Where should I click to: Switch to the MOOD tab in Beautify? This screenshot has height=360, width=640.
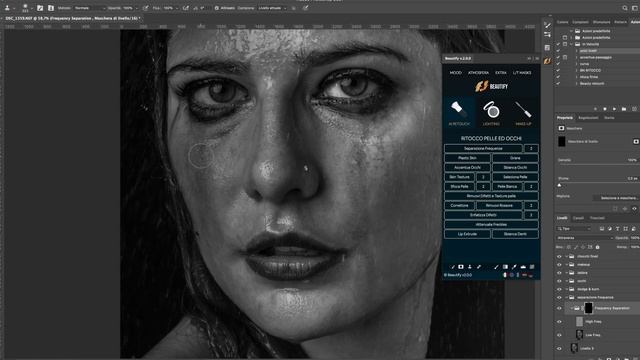point(456,73)
